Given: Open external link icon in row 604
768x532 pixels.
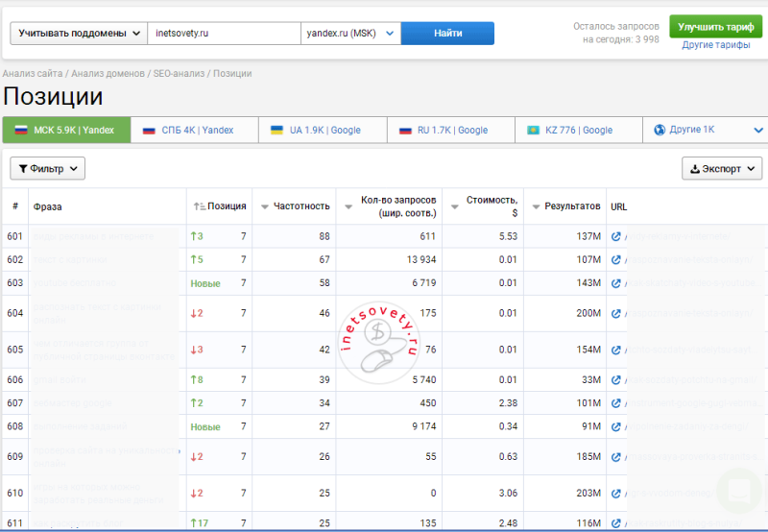Looking at the screenshot, I should click(615, 313).
